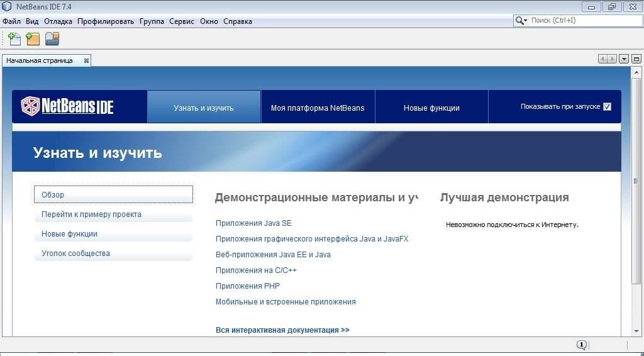644x356 pixels.
Task: Switch to Узнать и изучить tab
Action: (x=204, y=107)
